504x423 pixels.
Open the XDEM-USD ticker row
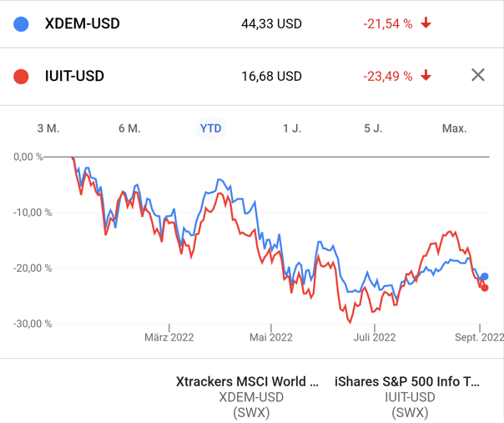coord(82,24)
